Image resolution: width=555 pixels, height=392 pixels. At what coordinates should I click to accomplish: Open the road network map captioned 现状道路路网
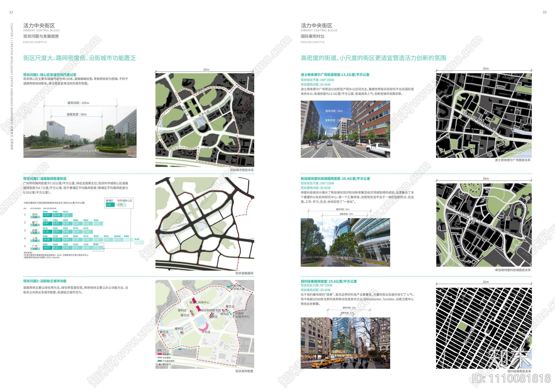point(205,224)
